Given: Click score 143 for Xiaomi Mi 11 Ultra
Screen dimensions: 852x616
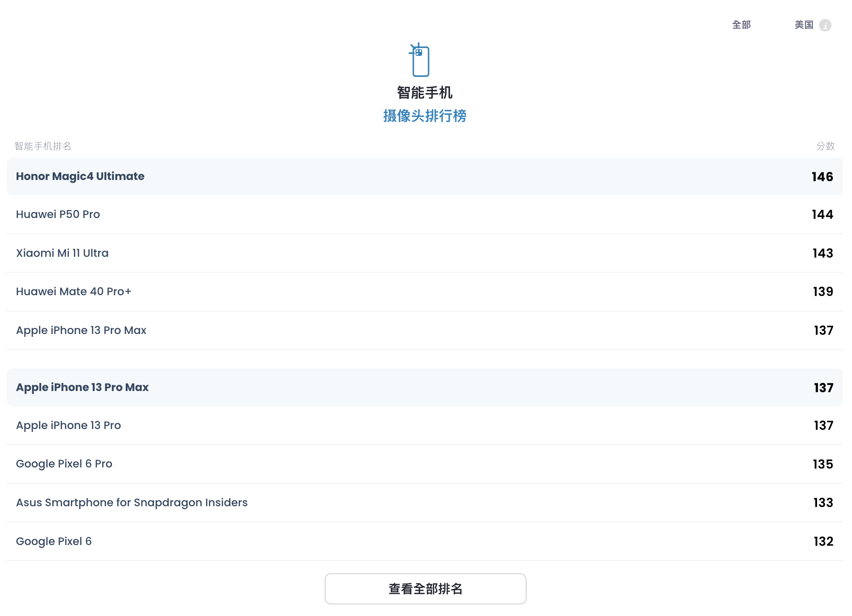Looking at the screenshot, I should click(x=823, y=253).
